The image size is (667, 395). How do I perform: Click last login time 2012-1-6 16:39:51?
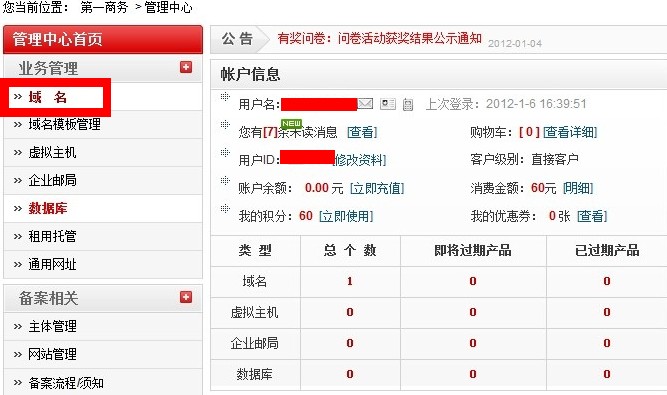pos(536,104)
